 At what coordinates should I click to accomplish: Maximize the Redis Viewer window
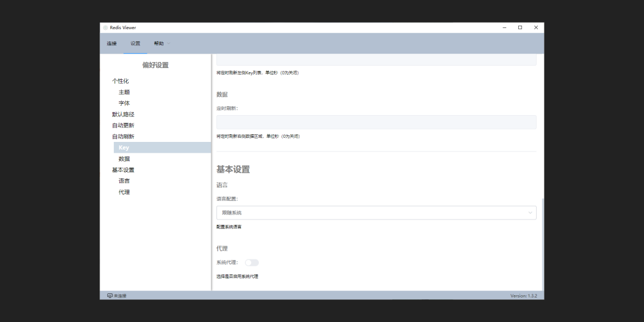click(520, 27)
